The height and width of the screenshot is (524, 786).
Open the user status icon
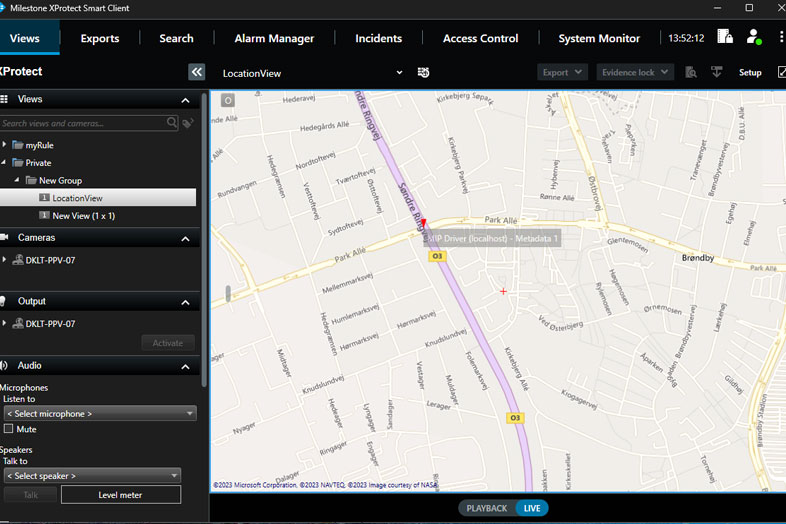753,37
